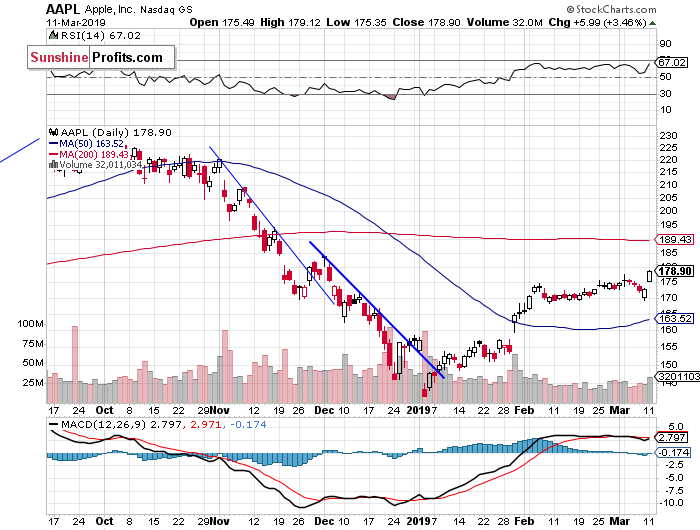Click the Nov label on MACD panel axis

tap(220, 521)
